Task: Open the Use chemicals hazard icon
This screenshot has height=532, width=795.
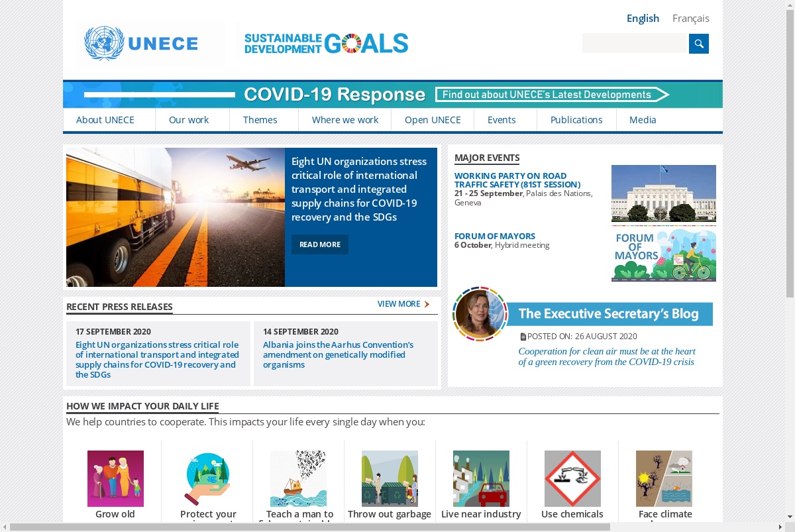Action: coord(572,478)
